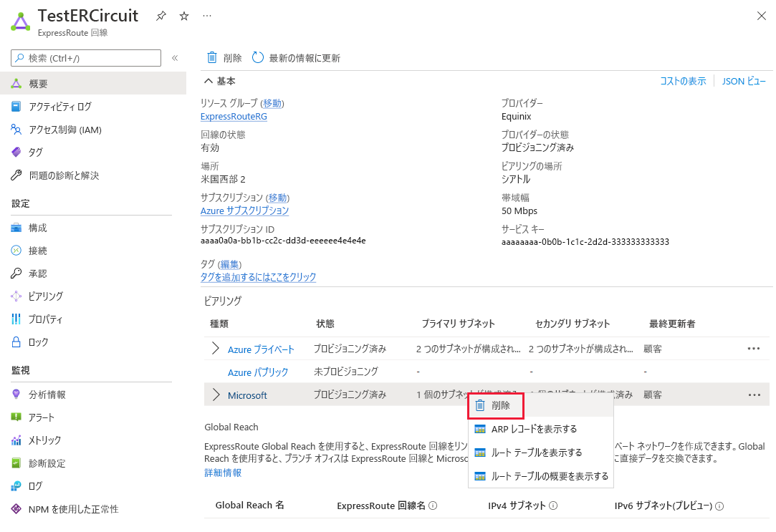Click the 種類 column header
The height and width of the screenshot is (532, 776).
coord(219,324)
